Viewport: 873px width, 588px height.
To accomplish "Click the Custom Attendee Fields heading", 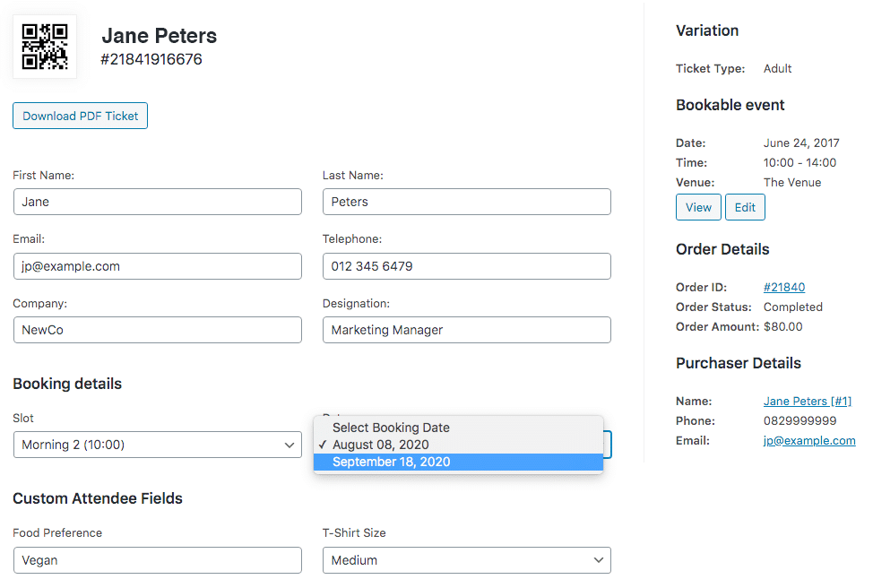I will point(98,498).
